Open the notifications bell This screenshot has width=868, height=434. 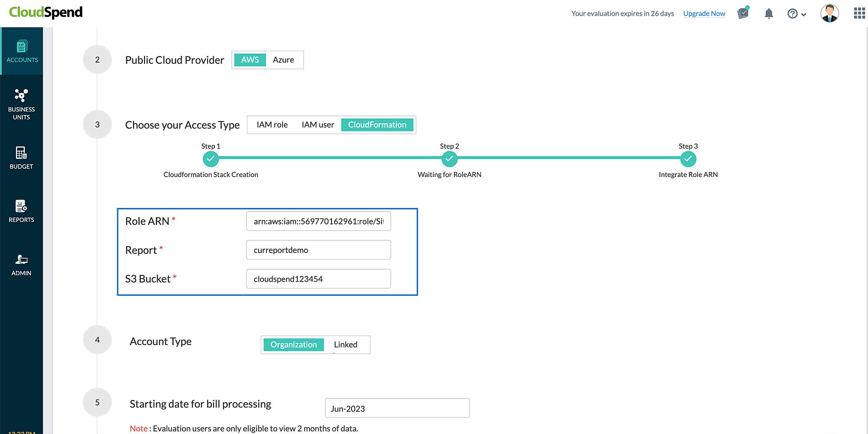[769, 13]
